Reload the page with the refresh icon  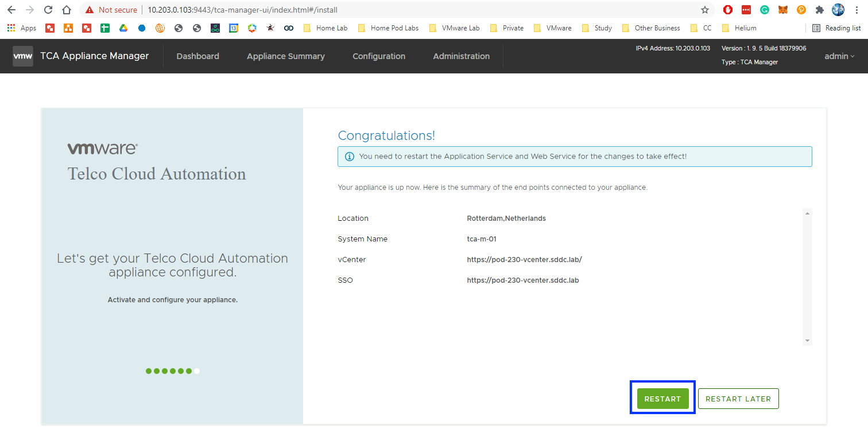(48, 10)
